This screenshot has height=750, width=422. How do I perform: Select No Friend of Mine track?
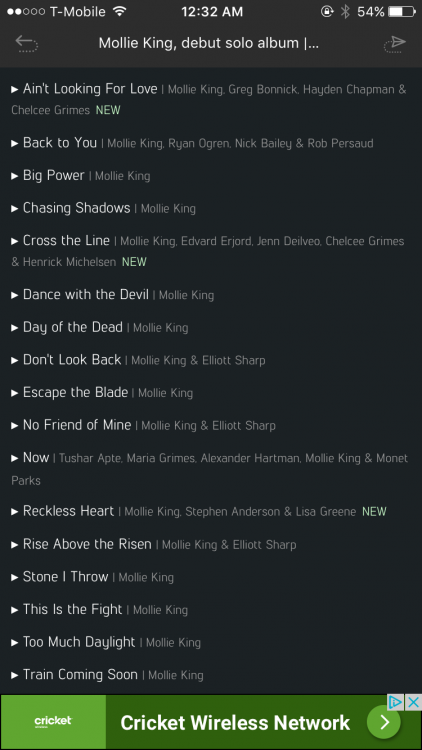coord(77,425)
